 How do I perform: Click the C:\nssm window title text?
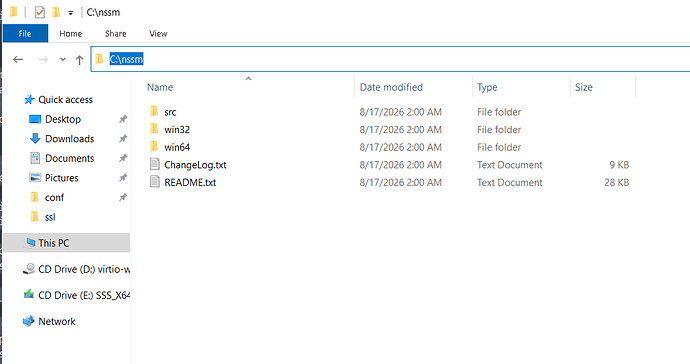(x=103, y=12)
